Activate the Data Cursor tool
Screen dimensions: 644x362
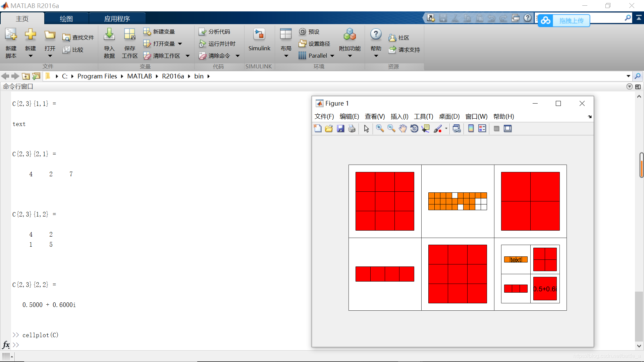426,128
